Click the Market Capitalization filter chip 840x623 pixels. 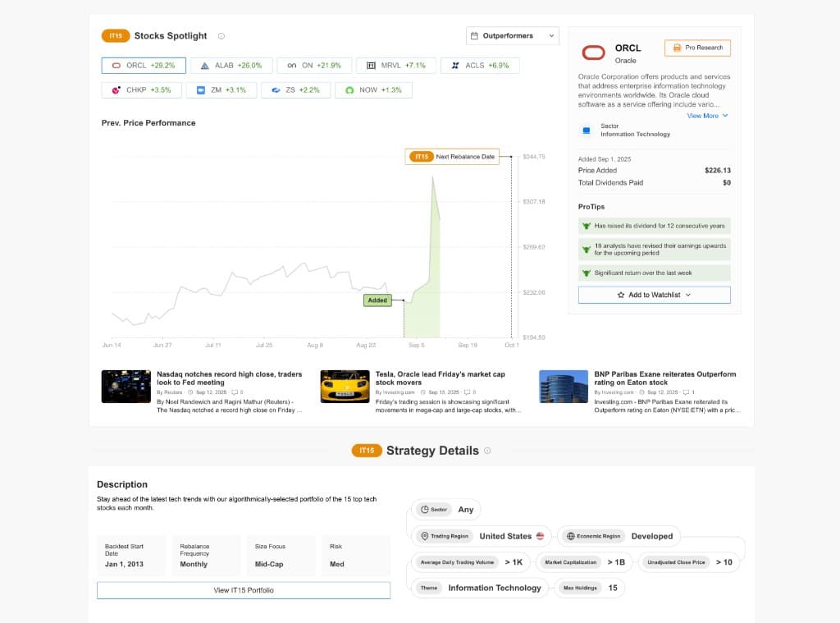point(584,562)
